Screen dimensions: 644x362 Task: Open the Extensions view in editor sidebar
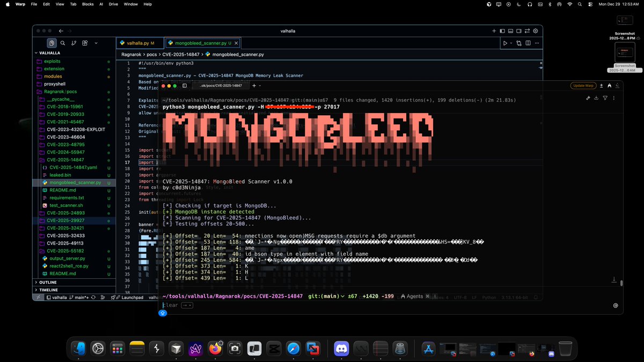pyautogui.click(x=85, y=43)
